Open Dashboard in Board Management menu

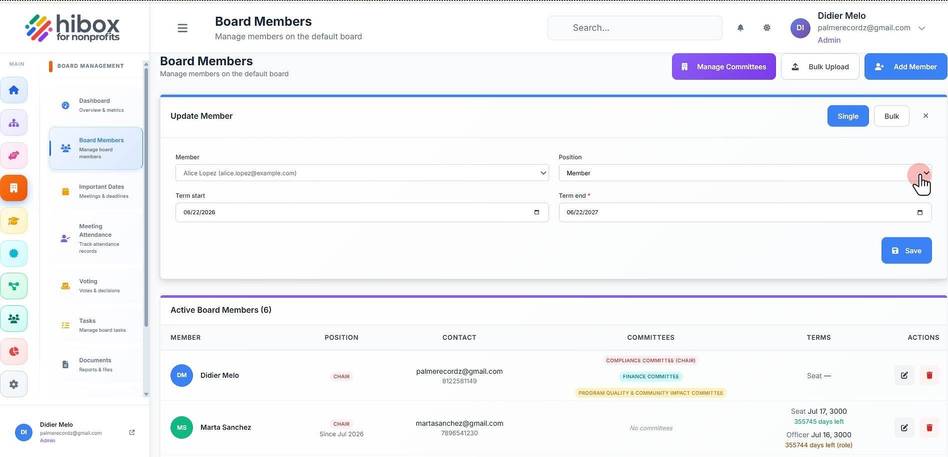point(96,105)
